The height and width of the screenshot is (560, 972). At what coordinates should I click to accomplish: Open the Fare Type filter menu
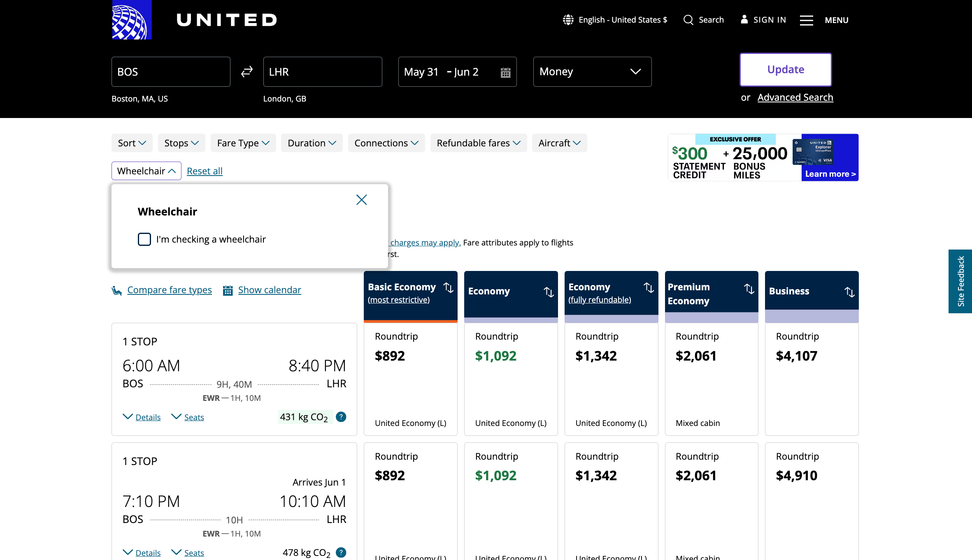243,143
